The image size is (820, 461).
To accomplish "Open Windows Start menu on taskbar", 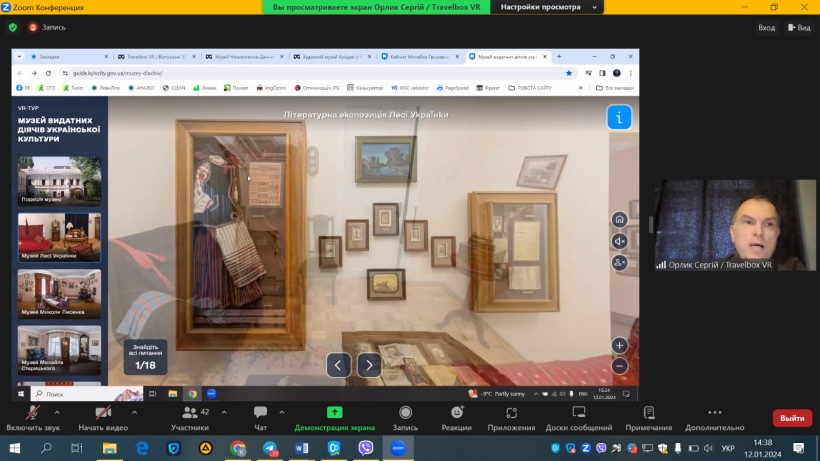I will click(x=15, y=448).
